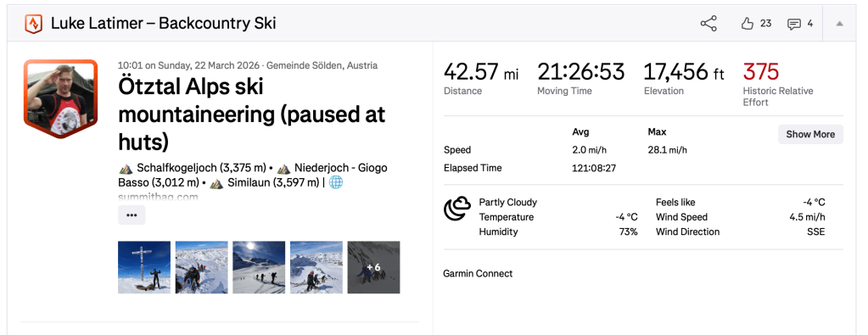Give kudos with the thumbs-up icon
This screenshot has height=335, width=868.
tap(748, 23)
